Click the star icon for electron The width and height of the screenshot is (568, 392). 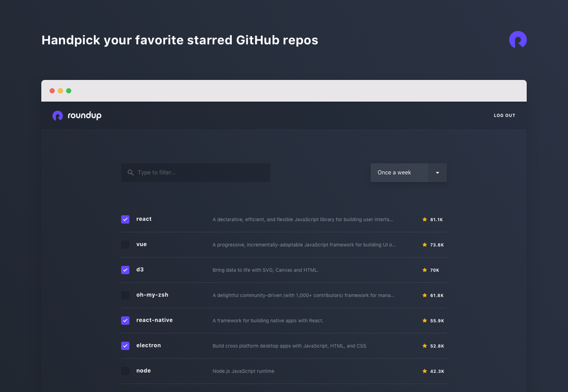click(424, 346)
